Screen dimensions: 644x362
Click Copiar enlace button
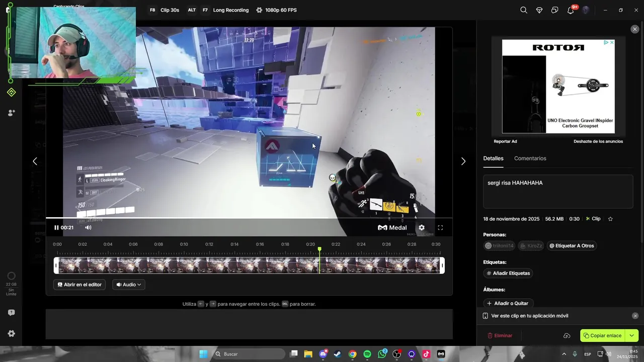(x=602, y=335)
